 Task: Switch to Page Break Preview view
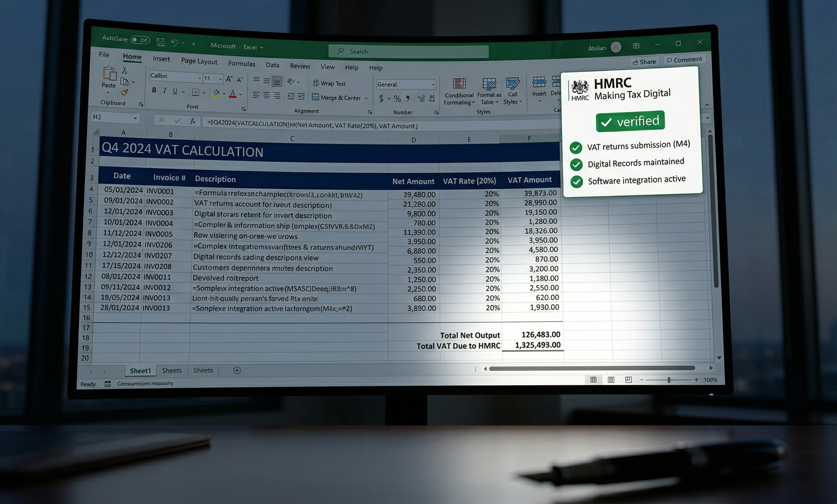click(628, 380)
